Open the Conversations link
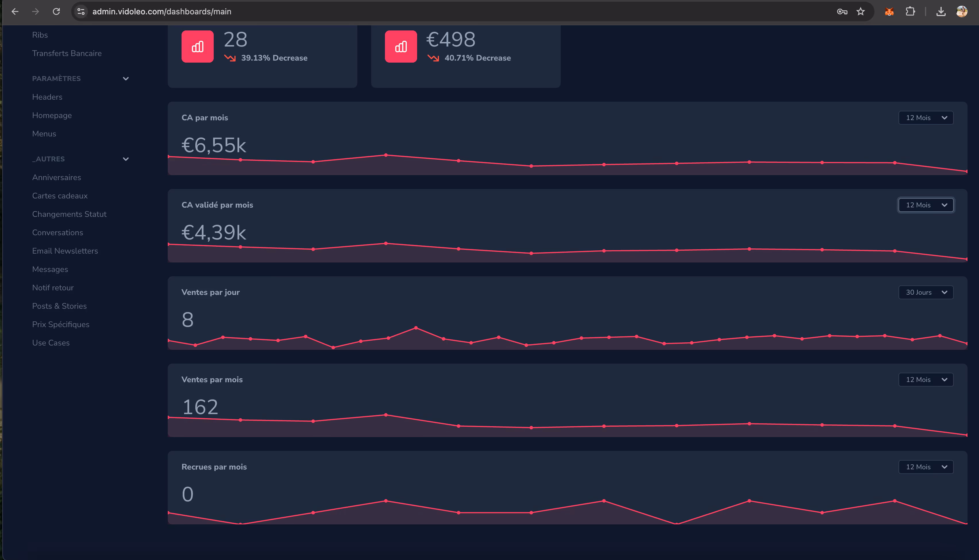Viewport: 979px width, 560px height. click(x=57, y=232)
